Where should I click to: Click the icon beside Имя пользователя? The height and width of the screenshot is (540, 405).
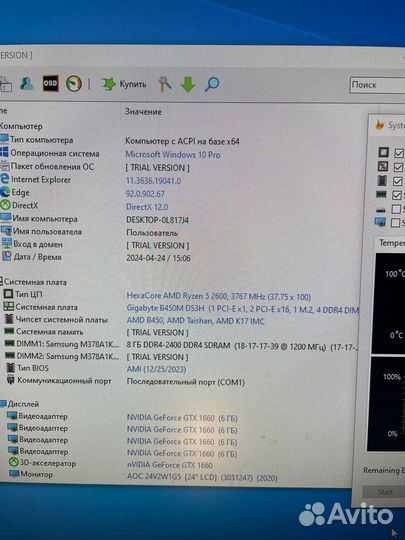click(x=6, y=231)
